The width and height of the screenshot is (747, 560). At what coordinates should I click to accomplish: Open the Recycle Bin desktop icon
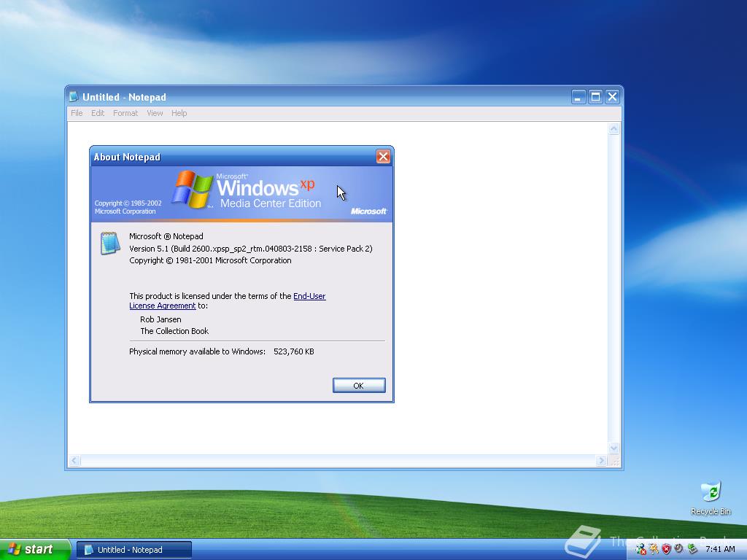point(711,498)
